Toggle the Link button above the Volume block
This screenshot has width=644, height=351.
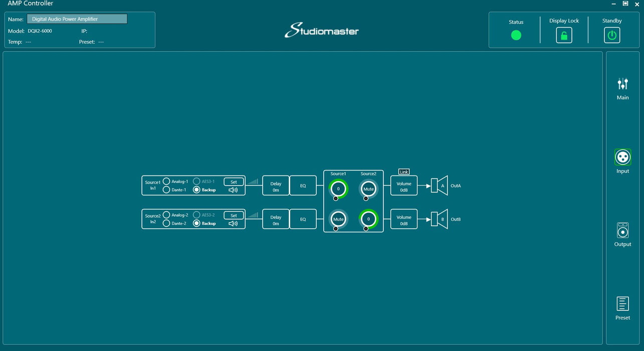(404, 172)
